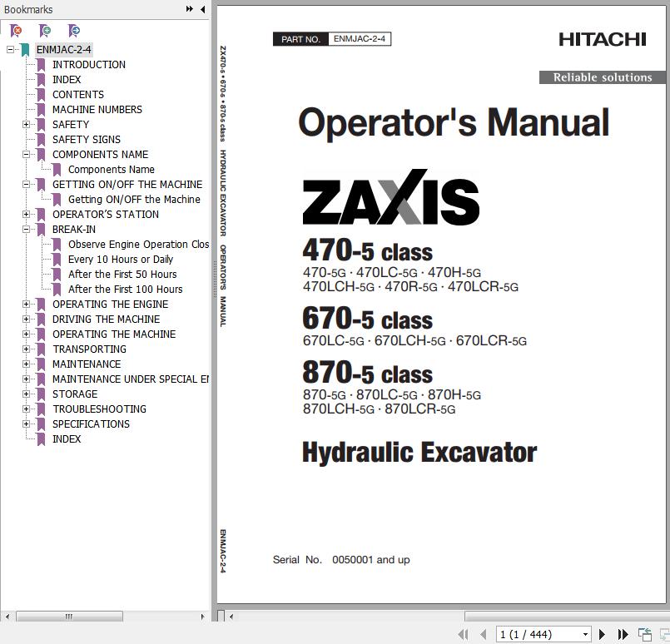Click the document horizontal scrollbar thumb
This screenshot has width=670, height=644.
click(x=567, y=617)
